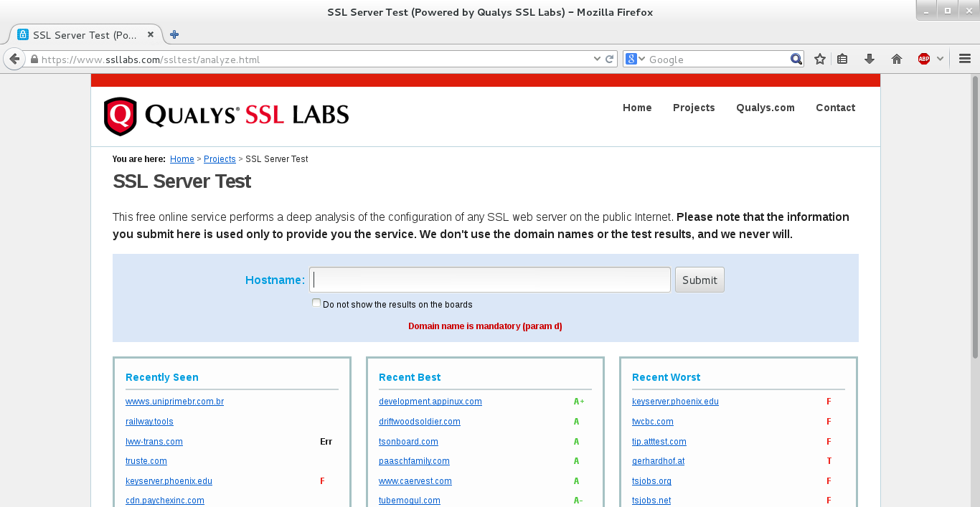Screen dimensions: 980x507
Task: Open the Projects navigation menu item
Action: point(694,108)
